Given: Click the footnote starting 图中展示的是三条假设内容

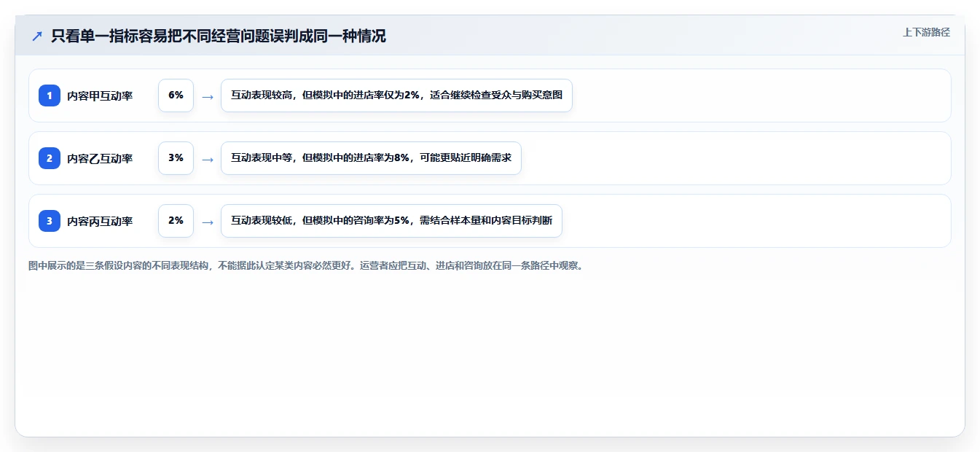Looking at the screenshot, I should tap(305, 265).
